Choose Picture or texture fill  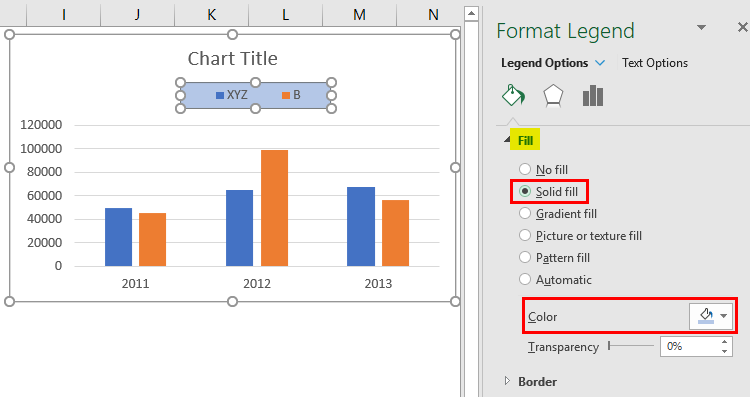point(525,235)
